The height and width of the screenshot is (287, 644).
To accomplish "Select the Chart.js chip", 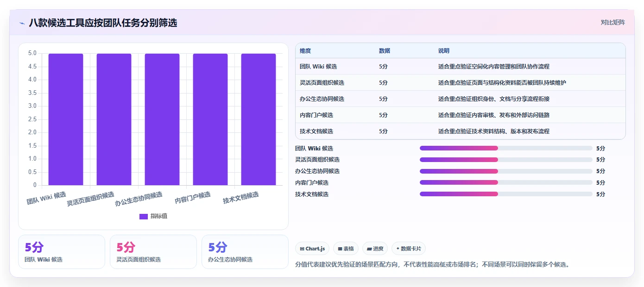I will click(x=312, y=249).
